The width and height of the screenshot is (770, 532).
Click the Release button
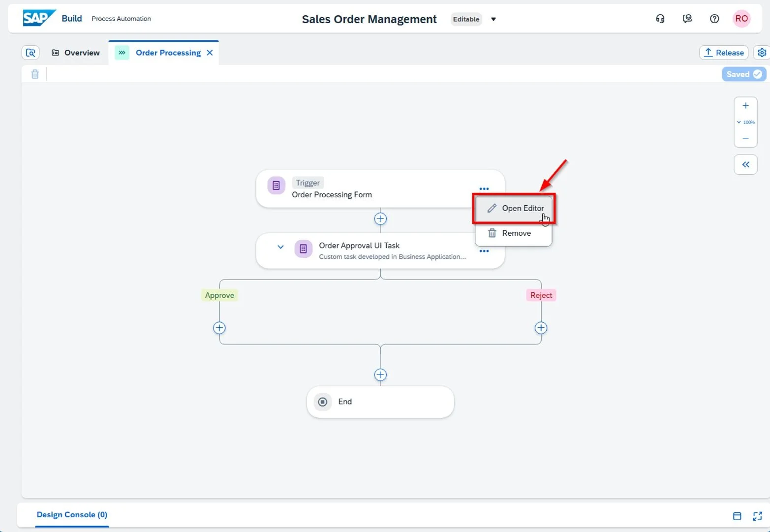(x=724, y=53)
